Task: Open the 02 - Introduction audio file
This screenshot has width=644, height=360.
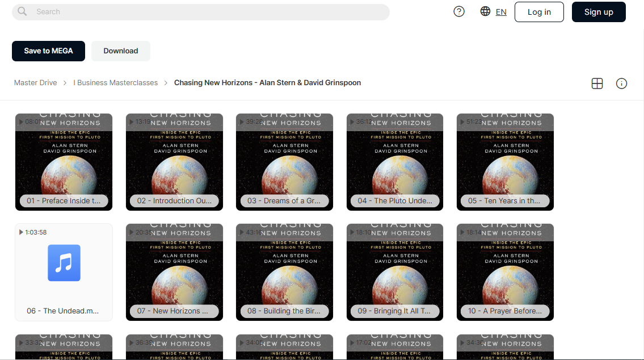Action: [175, 162]
